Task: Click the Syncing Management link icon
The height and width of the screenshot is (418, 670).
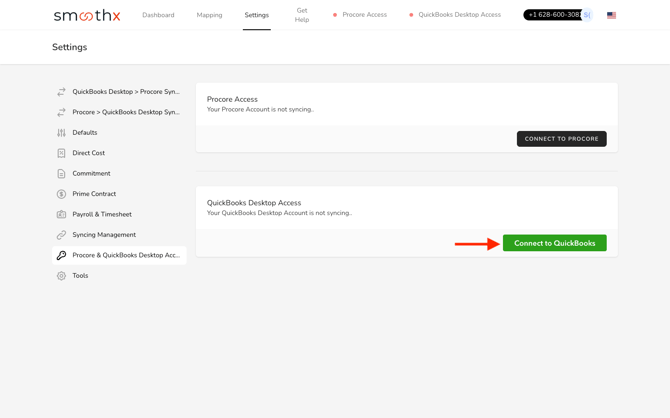Action: [x=61, y=235]
